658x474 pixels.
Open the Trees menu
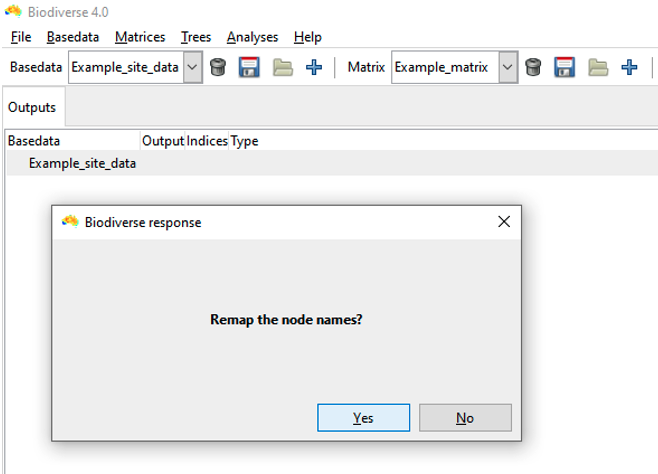pos(196,37)
